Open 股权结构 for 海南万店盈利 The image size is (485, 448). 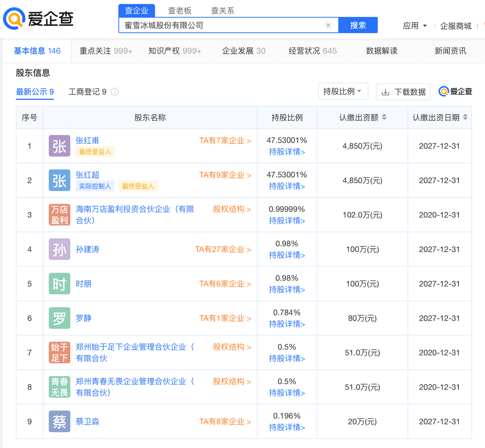pyautogui.click(x=232, y=209)
